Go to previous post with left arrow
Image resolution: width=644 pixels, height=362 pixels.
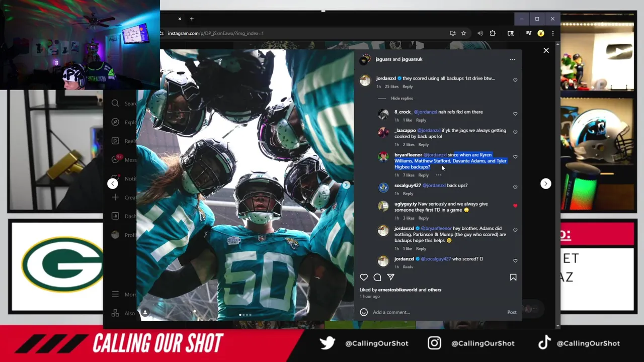(113, 184)
